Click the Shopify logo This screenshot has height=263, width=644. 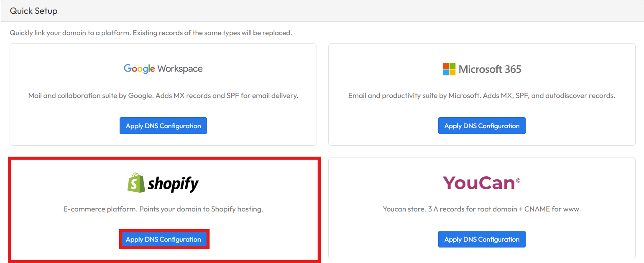coord(163,183)
